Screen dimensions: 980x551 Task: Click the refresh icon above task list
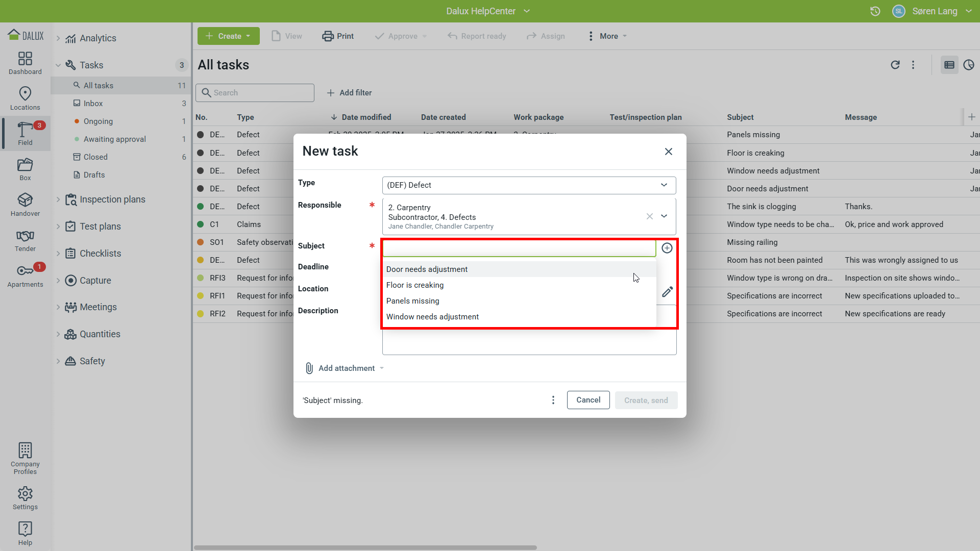895,65
